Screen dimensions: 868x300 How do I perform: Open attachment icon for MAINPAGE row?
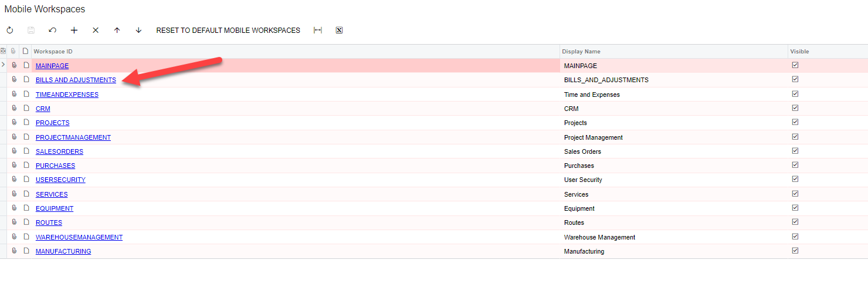pos(14,65)
